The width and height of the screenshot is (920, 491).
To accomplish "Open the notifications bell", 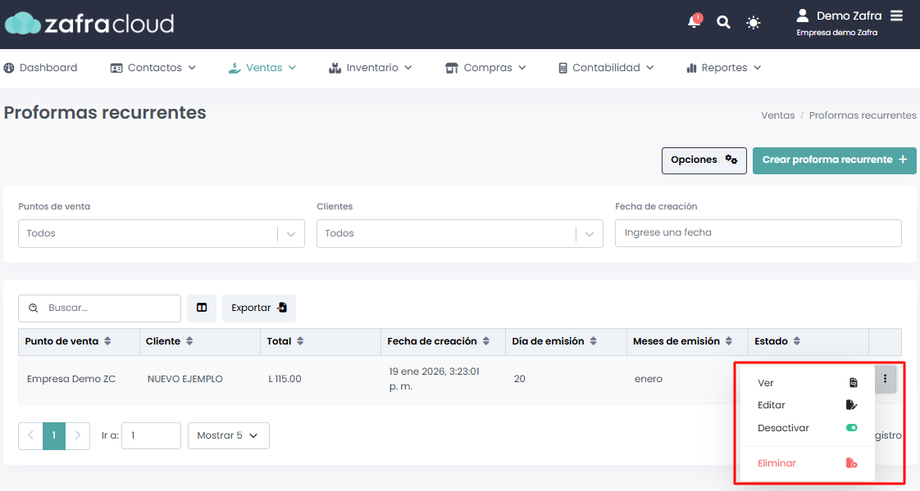I will [694, 22].
